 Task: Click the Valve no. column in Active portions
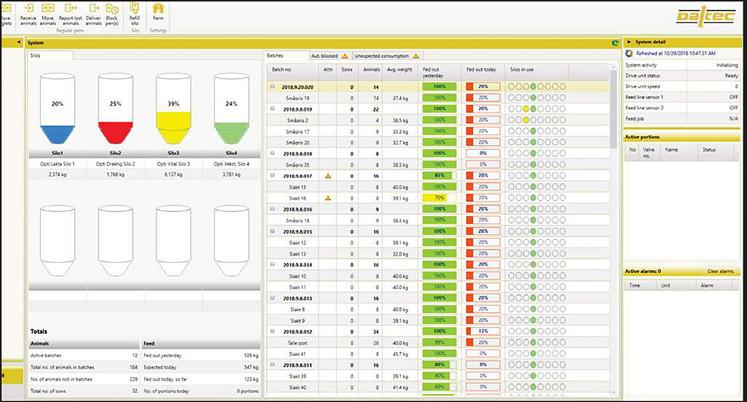[x=648, y=152]
